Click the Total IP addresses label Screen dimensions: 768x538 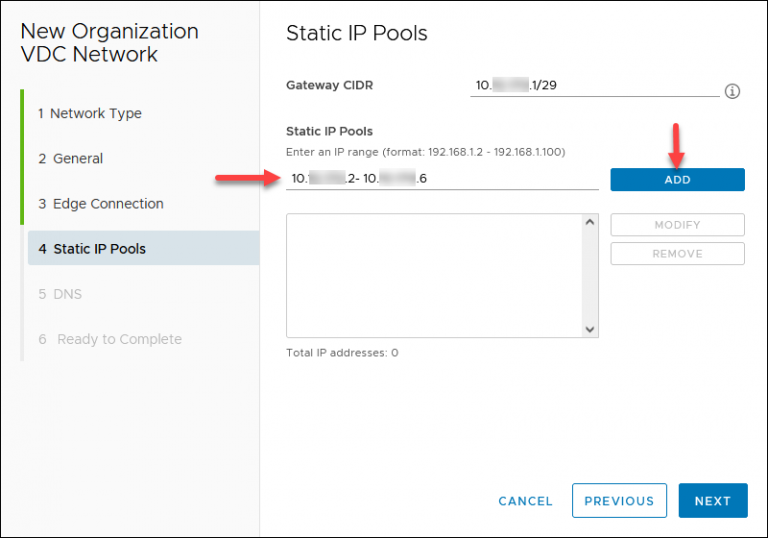[x=342, y=353]
